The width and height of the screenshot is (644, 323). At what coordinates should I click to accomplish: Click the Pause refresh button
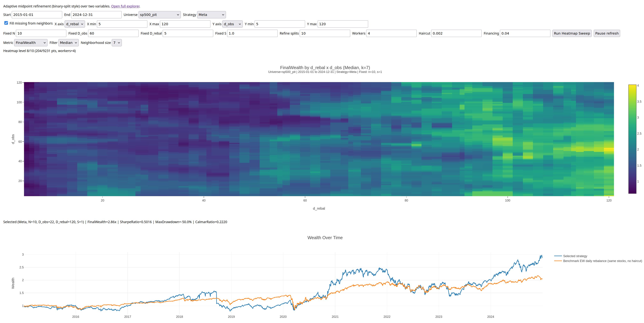(x=607, y=33)
